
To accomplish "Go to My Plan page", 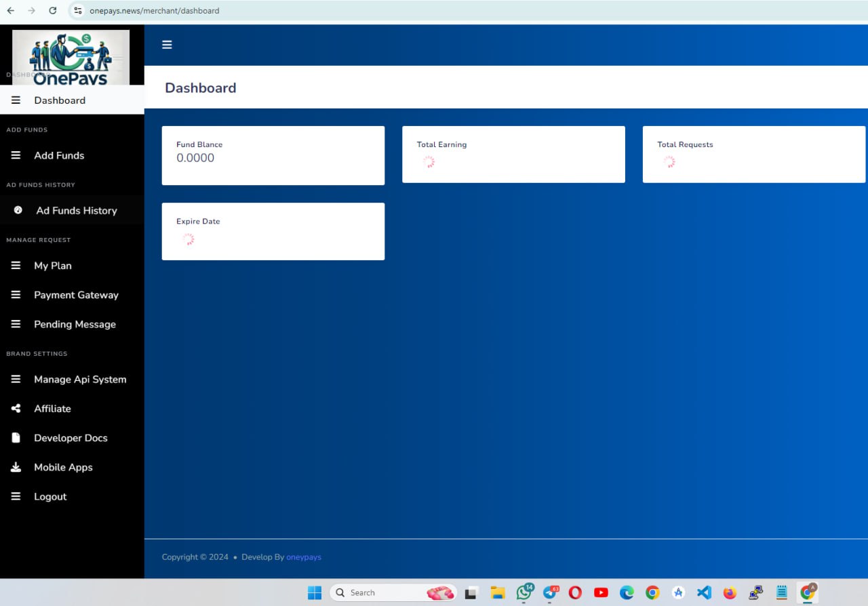I will pyautogui.click(x=53, y=266).
